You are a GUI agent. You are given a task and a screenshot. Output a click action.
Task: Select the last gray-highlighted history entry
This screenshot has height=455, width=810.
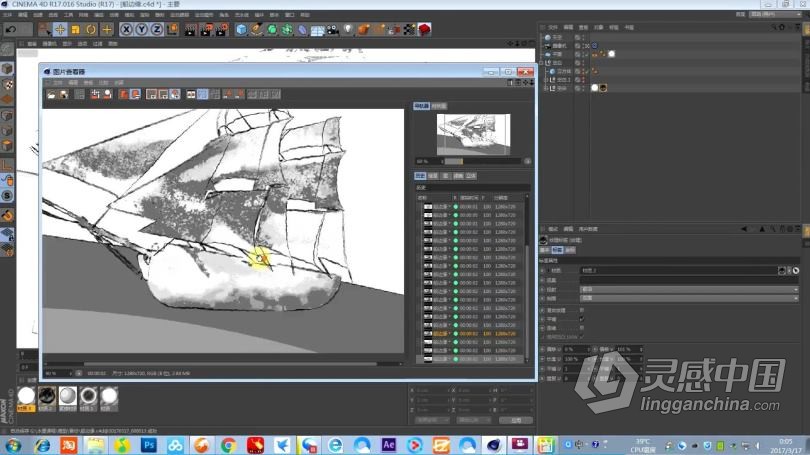[470, 359]
